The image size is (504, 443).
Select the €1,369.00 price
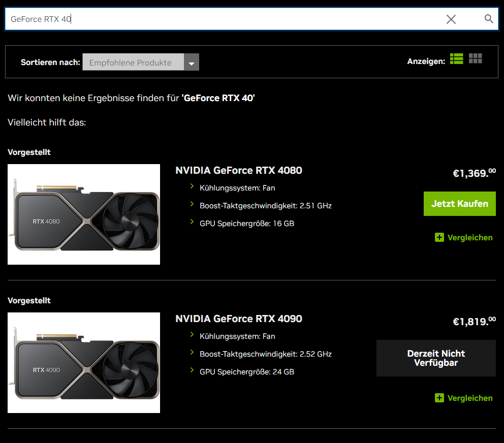coord(474,173)
